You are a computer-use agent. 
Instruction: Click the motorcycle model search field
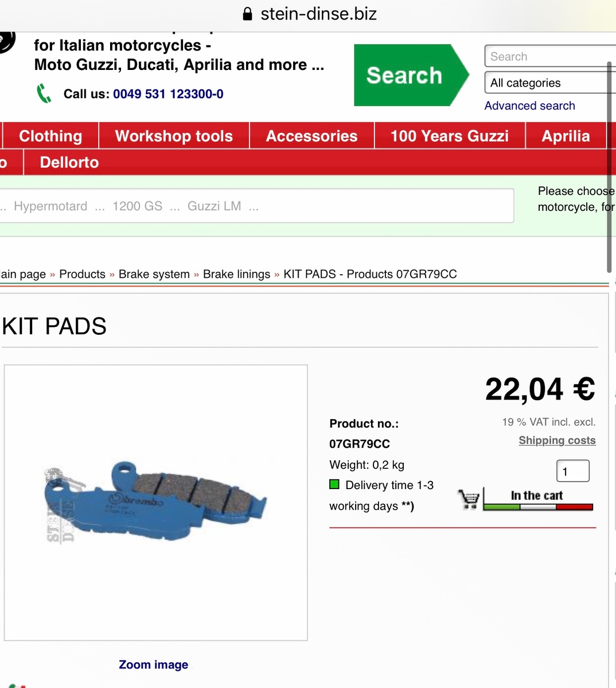coord(256,206)
